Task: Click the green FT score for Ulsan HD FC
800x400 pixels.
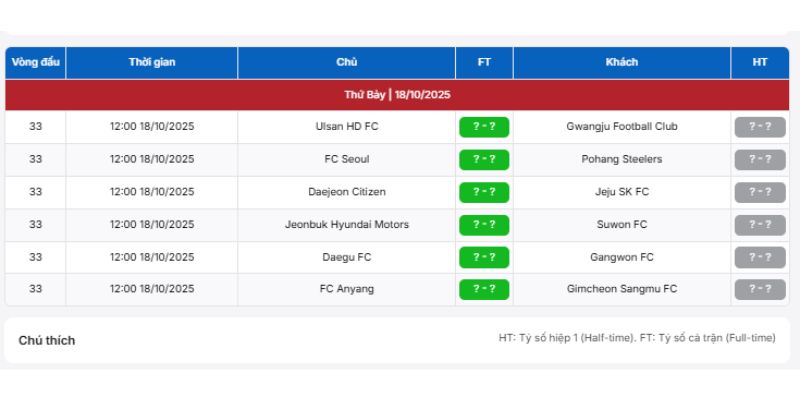Action: click(x=484, y=127)
